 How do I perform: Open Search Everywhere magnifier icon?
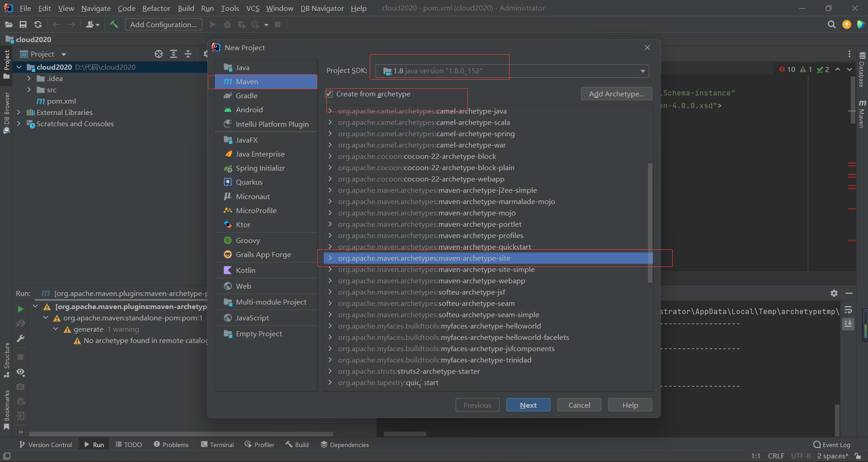click(831, 24)
